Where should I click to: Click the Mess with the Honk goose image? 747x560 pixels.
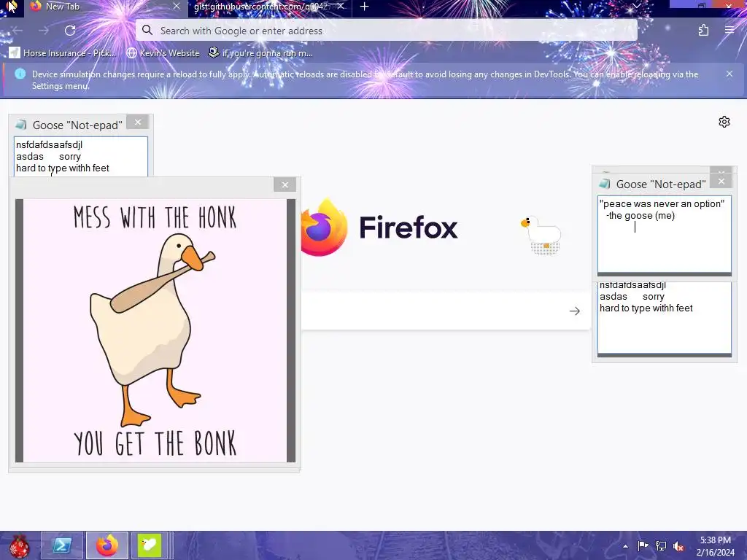click(155, 330)
